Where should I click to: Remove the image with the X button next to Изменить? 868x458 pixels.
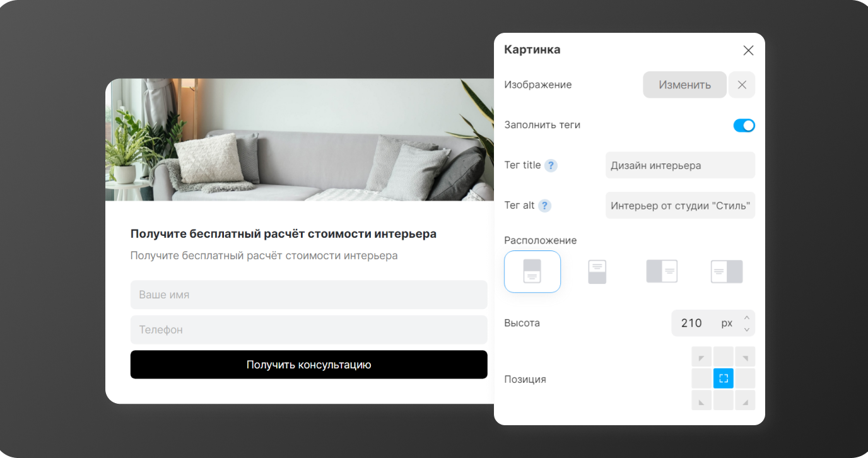coord(742,85)
